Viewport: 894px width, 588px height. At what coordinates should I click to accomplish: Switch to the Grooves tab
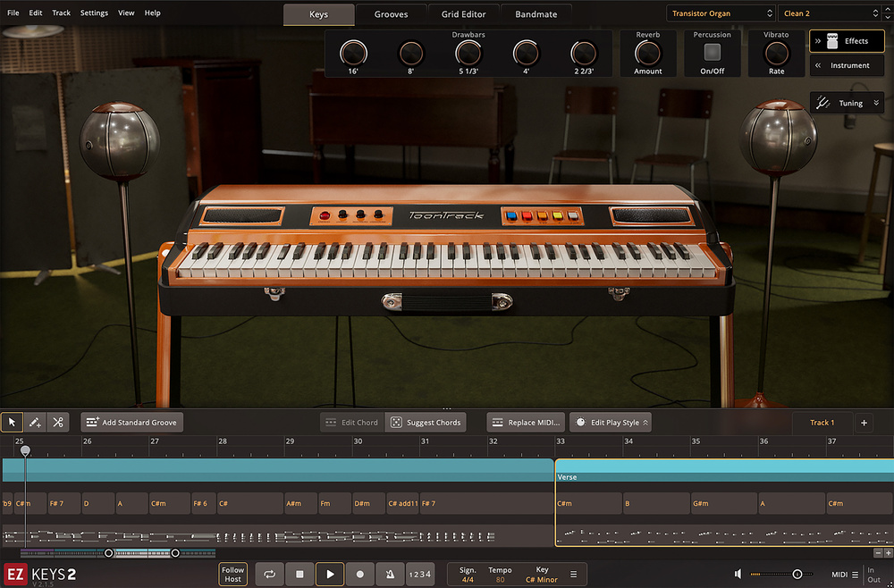(392, 14)
